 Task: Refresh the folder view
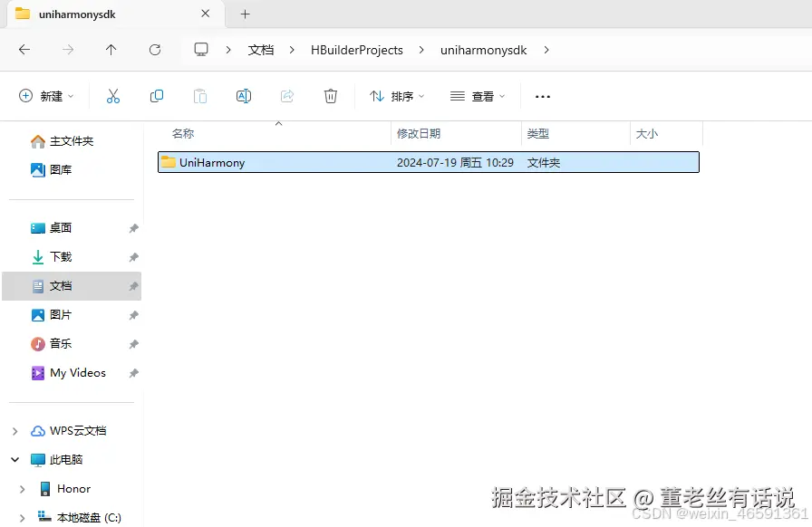pyautogui.click(x=154, y=50)
